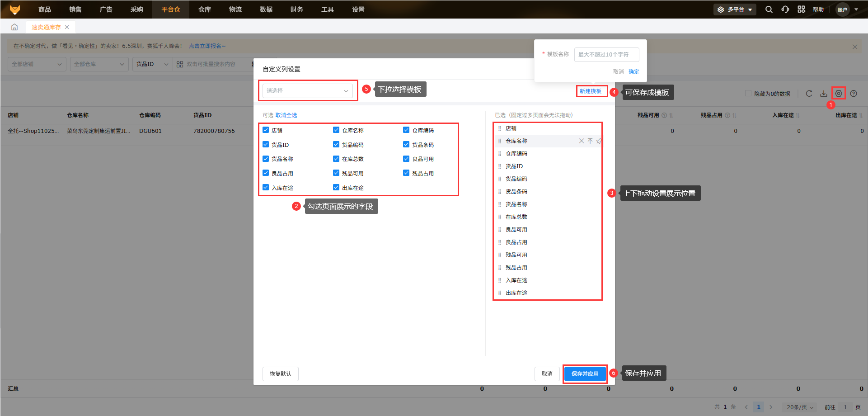
Task: Enable the 隐藏为0的数据 checkbox
Action: (748, 94)
